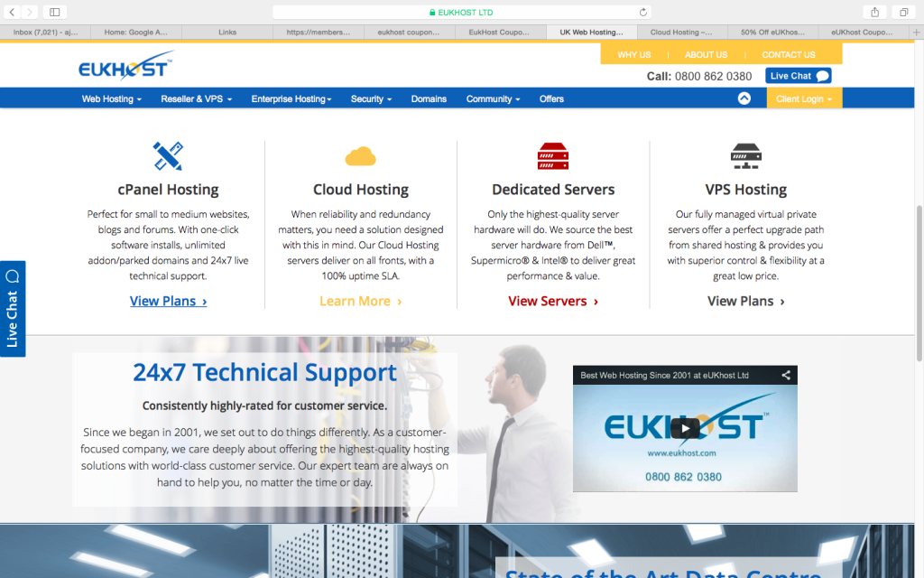Screen dimensions: 924x578
Task: Click the VPS Hosting server icon
Action: (x=745, y=156)
